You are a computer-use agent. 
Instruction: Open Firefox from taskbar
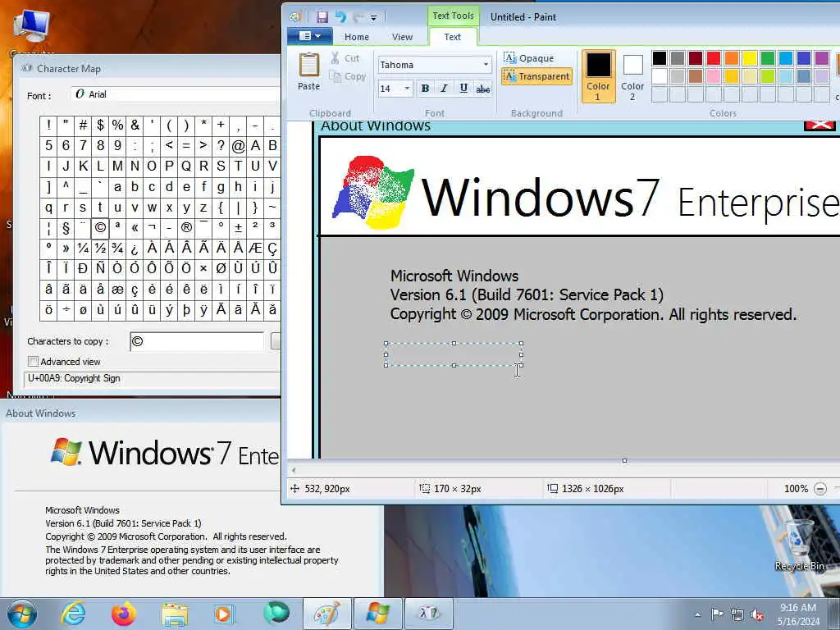point(123,614)
